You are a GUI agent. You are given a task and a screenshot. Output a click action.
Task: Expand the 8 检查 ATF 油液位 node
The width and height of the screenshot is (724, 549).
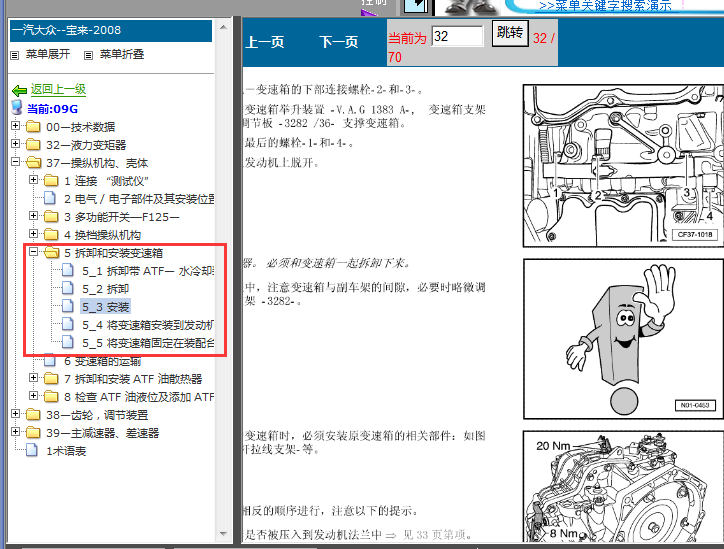(33, 396)
